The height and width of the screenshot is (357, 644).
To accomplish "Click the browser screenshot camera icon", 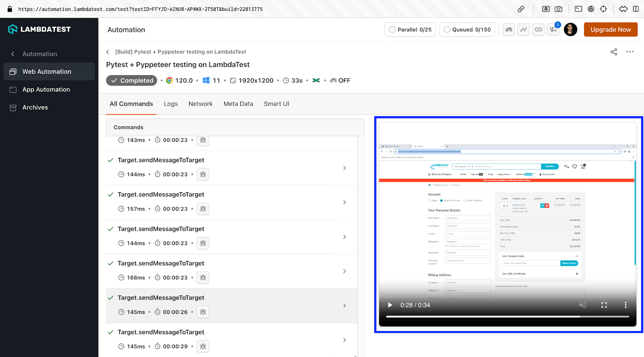I will (558, 9).
